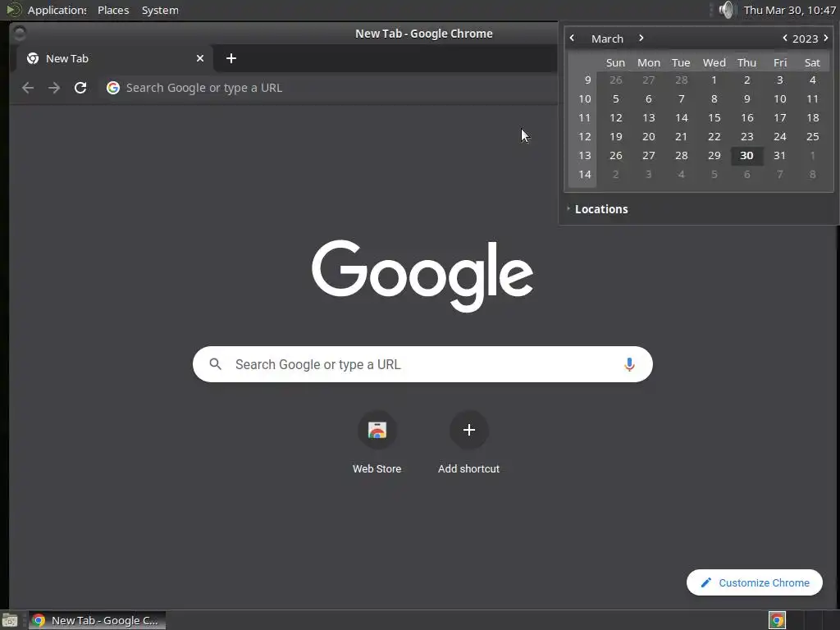Go to next month in calendar
The height and width of the screenshot is (630, 840).
coord(641,38)
